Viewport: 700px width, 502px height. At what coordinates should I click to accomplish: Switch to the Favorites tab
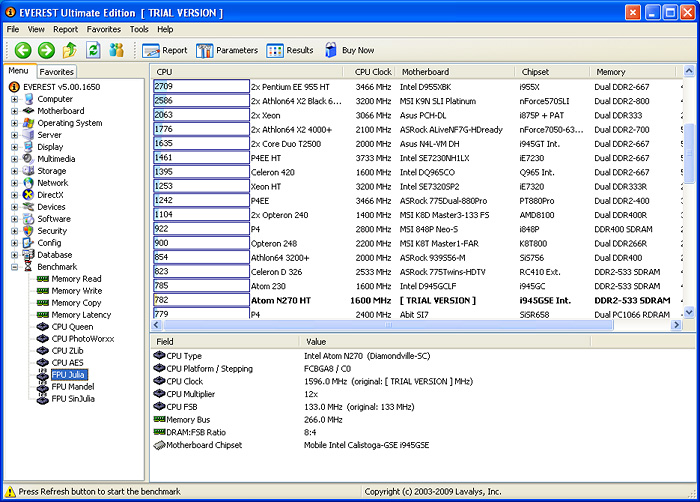[57, 72]
